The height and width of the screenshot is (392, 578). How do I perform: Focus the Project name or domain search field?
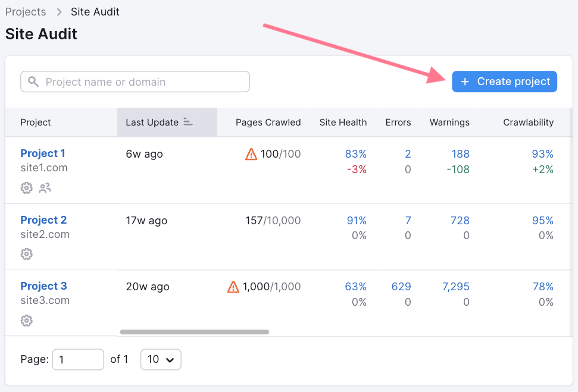pos(143,82)
